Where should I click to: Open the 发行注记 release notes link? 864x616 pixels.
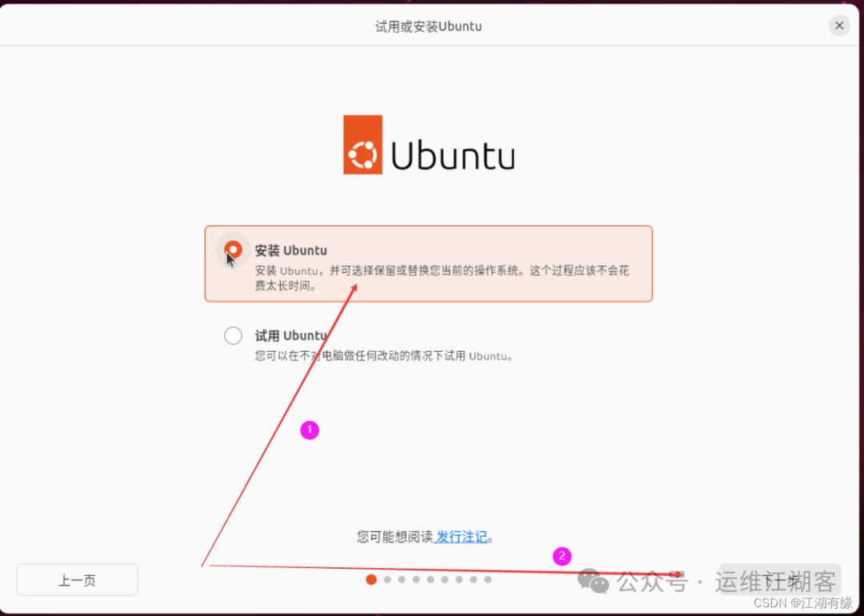pyautogui.click(x=461, y=536)
